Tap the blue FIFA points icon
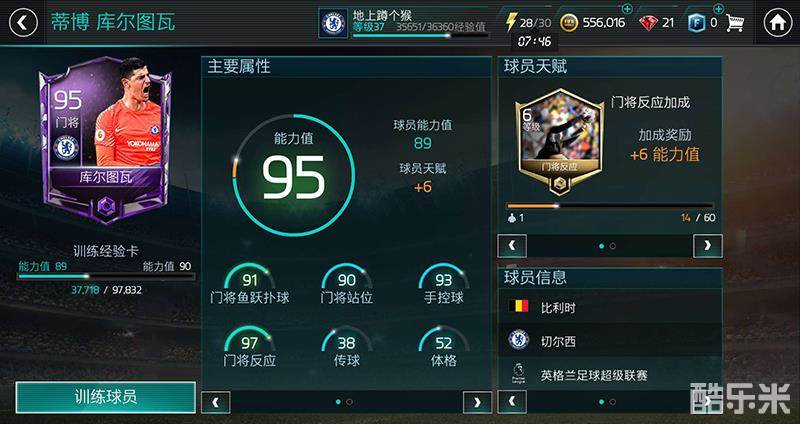The width and height of the screenshot is (800, 424). [696, 23]
